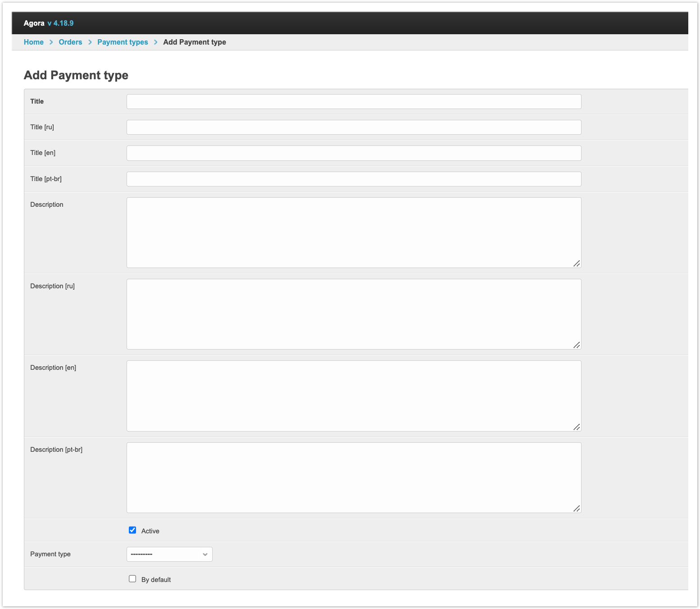Open the Orders breadcrumb link

(70, 42)
